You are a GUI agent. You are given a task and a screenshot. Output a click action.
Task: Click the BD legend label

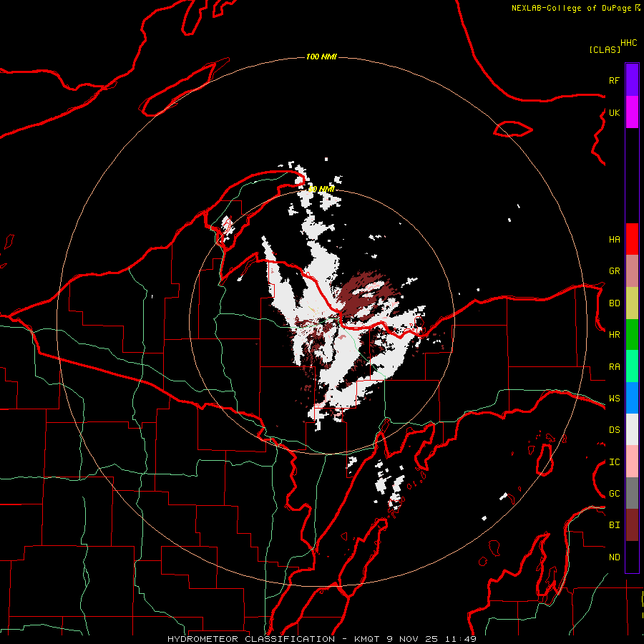(614, 303)
